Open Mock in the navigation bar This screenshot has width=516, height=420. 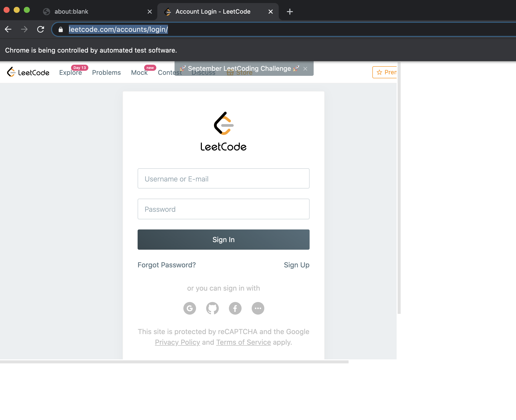[x=139, y=73]
